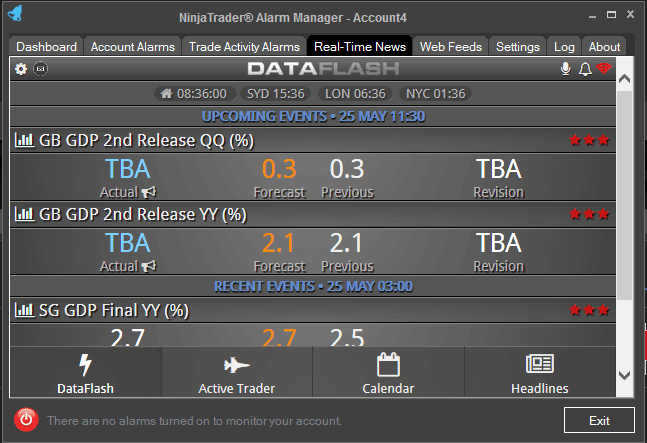Screen dimensions: 647x443
Task: Go to the Settings tab
Action: point(518,47)
